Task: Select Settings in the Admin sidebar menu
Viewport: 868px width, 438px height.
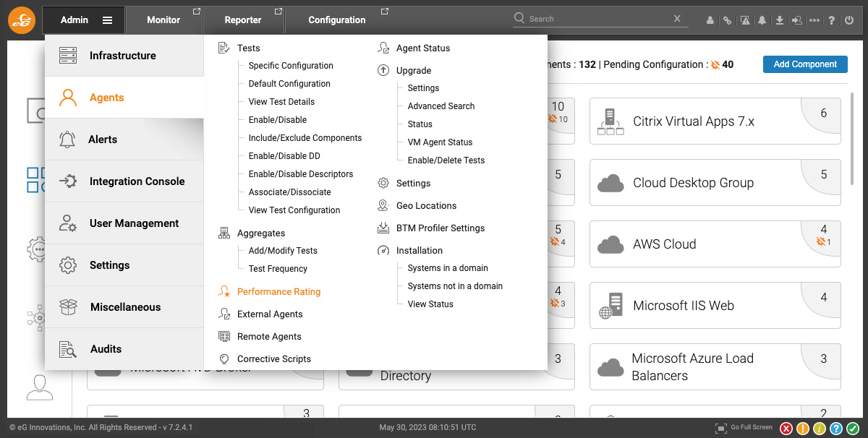Action: [124, 265]
